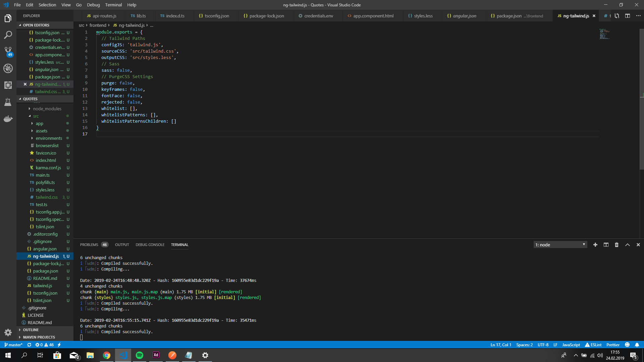This screenshot has width=644, height=362.
Task: Maximize the terminal panel with chevron up
Action: point(627,245)
